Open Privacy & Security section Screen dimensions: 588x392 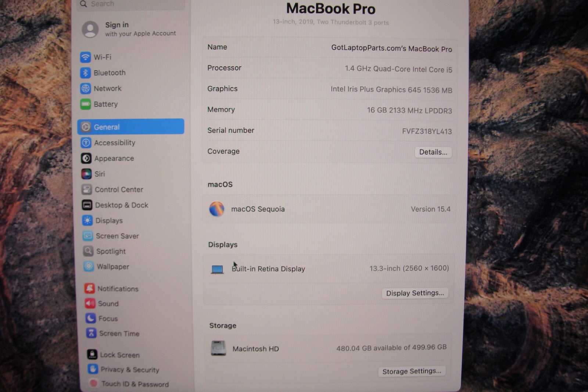pos(130,370)
